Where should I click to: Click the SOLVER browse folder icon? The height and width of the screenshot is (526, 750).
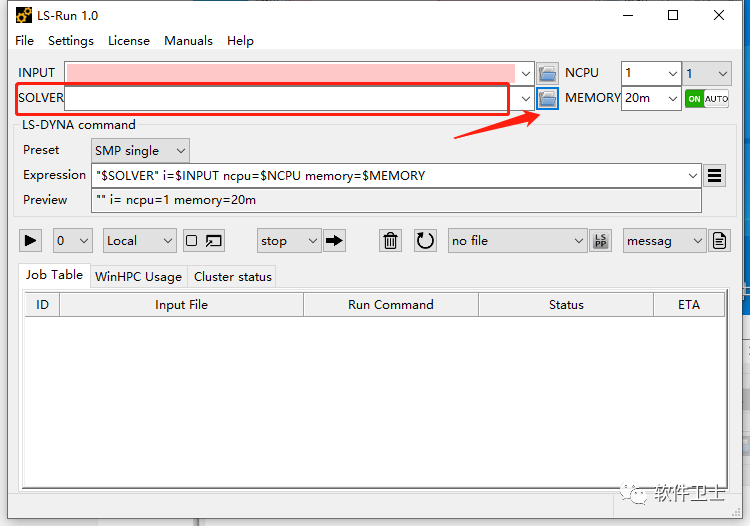coord(547,99)
